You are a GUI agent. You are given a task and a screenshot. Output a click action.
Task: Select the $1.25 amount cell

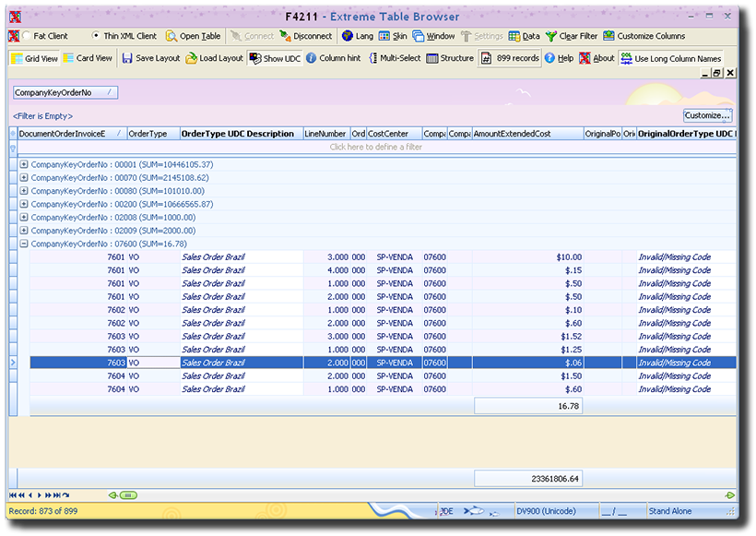coord(527,350)
